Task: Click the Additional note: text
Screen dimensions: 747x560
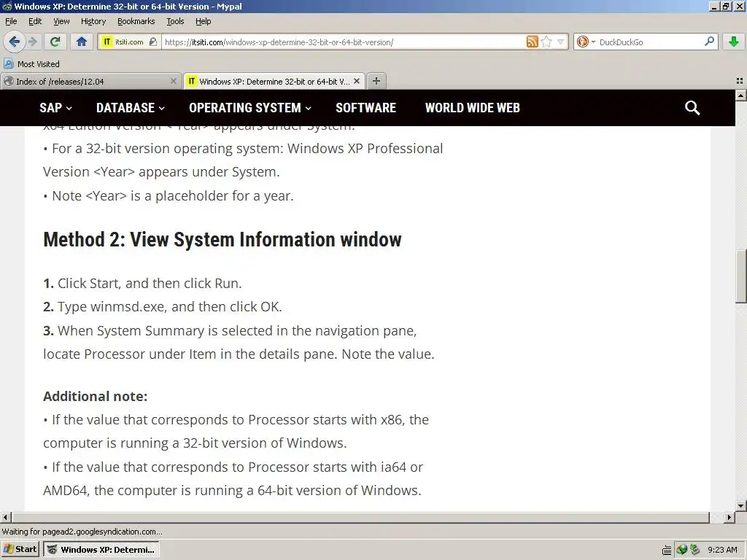Action: 96,396
